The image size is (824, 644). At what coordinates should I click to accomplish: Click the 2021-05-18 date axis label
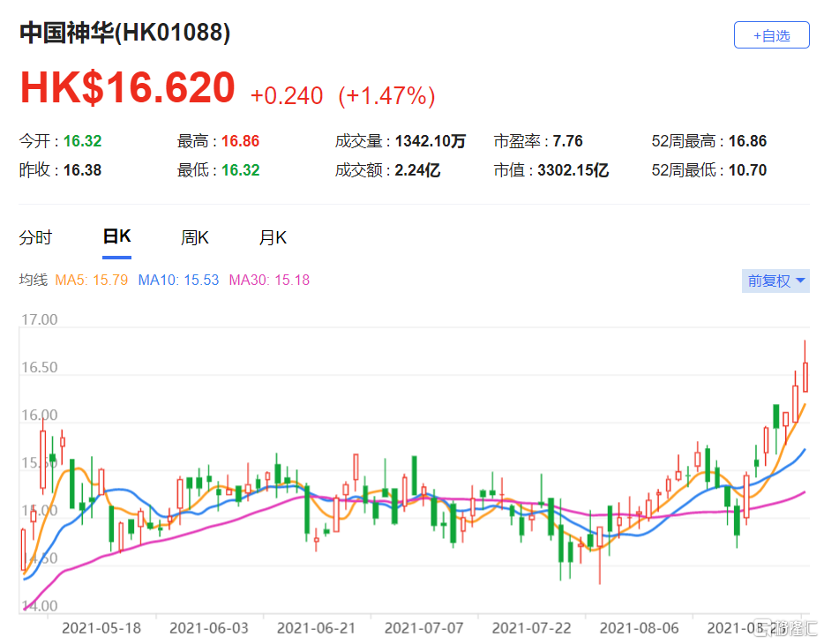coord(101,628)
